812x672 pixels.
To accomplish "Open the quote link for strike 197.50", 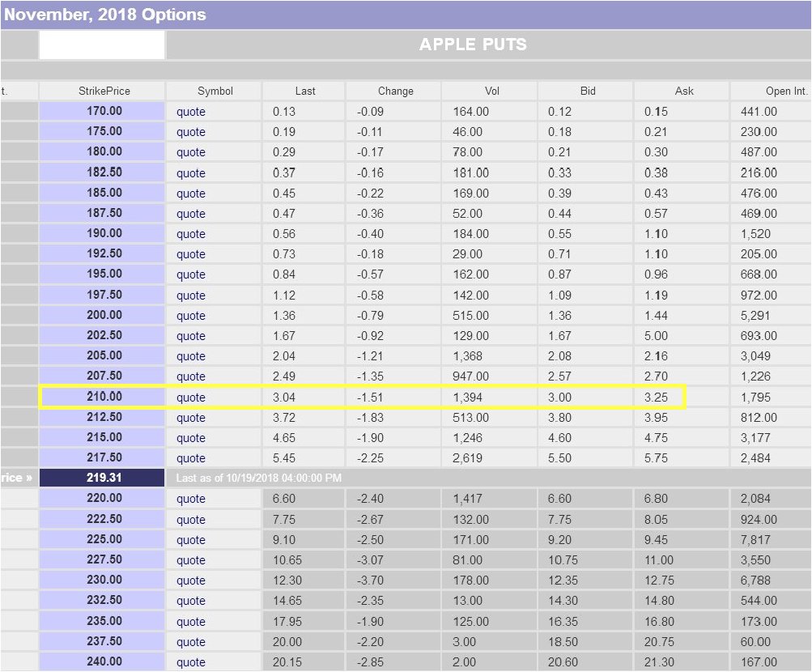I will (190, 295).
